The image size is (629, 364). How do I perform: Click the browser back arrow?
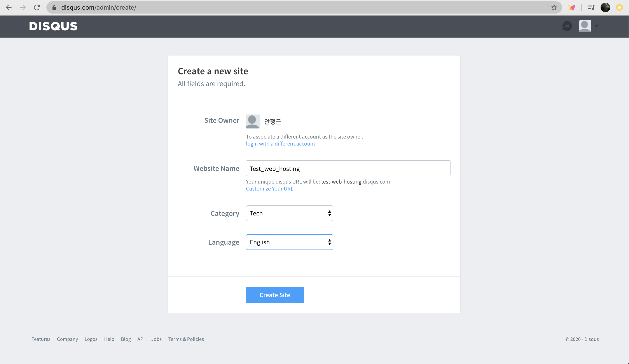click(9, 7)
